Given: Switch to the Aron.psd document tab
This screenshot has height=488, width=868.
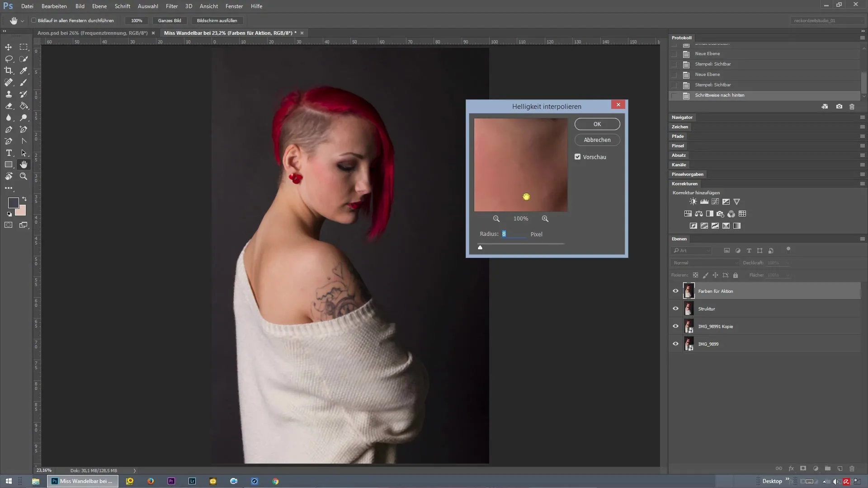Looking at the screenshot, I should pos(93,33).
